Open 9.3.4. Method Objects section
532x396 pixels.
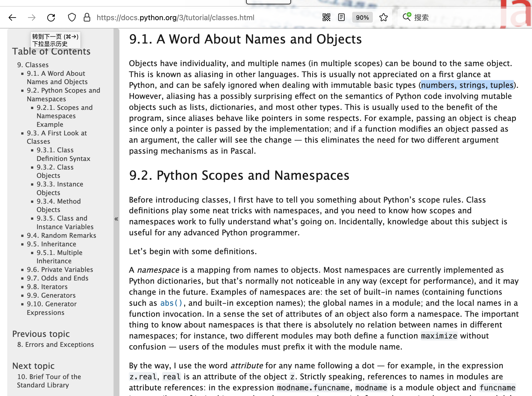[59, 205]
